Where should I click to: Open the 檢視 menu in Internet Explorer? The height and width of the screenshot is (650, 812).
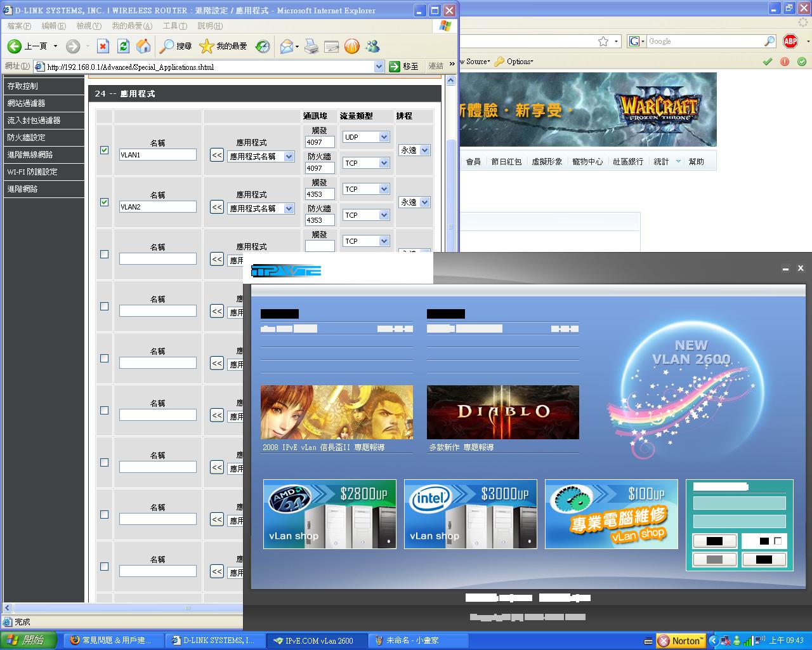tap(88, 26)
